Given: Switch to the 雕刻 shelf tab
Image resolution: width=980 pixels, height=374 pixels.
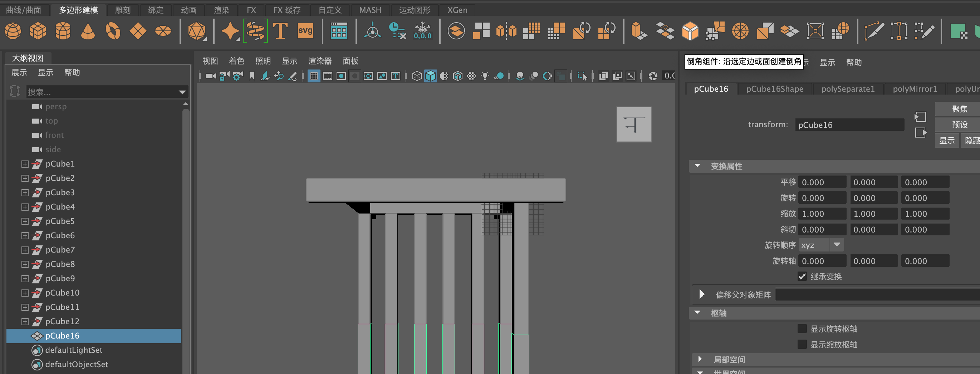Looking at the screenshot, I should [122, 10].
